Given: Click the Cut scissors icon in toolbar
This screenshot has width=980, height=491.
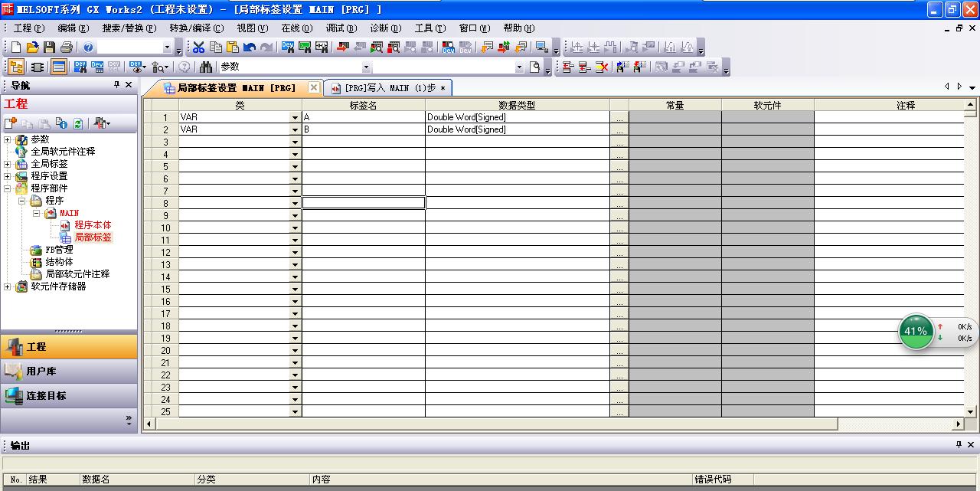Looking at the screenshot, I should click(x=199, y=47).
